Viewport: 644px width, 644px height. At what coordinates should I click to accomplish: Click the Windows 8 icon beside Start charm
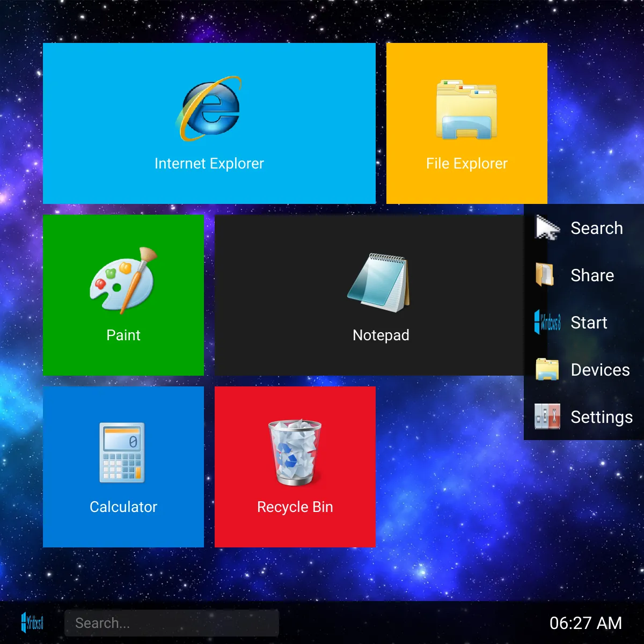pos(547,322)
